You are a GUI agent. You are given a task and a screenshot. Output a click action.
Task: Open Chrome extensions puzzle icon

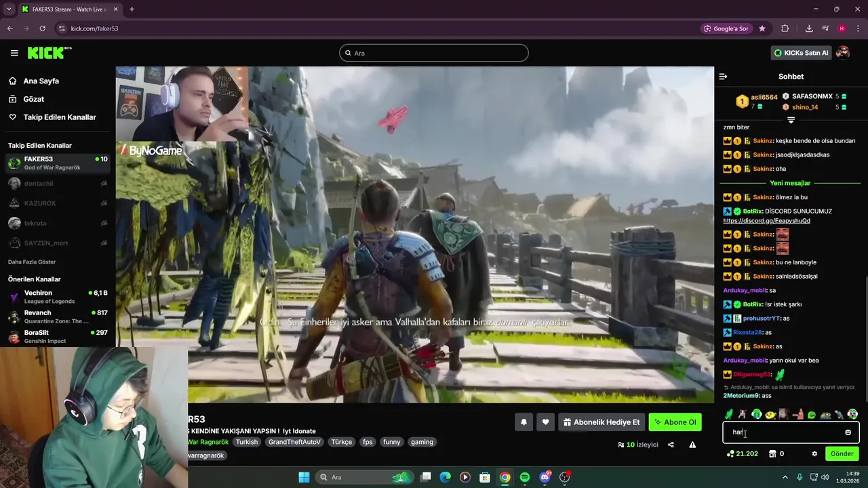coord(785,28)
